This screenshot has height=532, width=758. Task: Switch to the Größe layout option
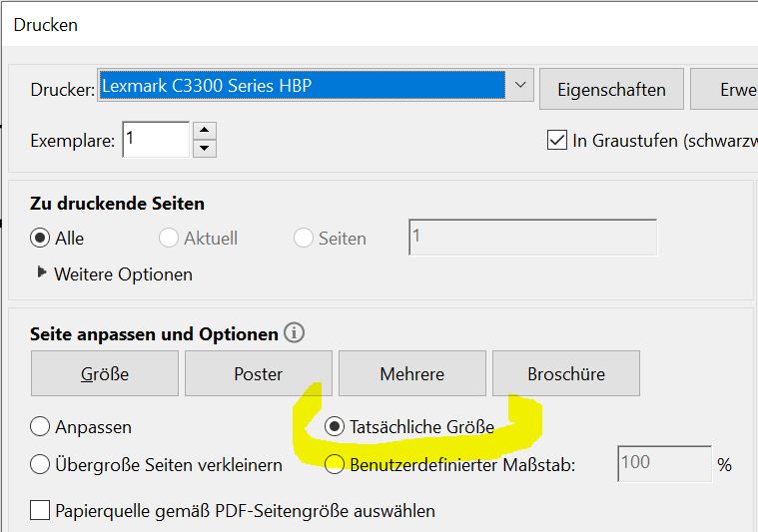[x=105, y=374]
